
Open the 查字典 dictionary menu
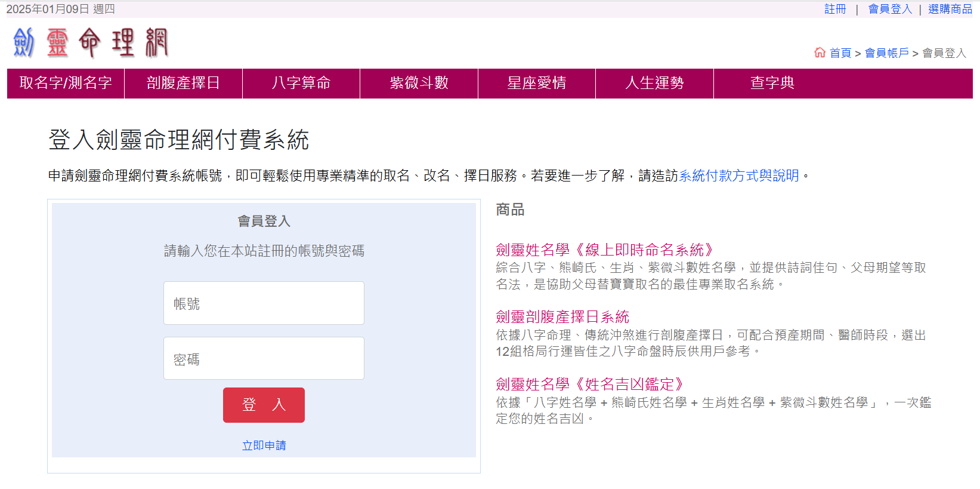coord(772,83)
